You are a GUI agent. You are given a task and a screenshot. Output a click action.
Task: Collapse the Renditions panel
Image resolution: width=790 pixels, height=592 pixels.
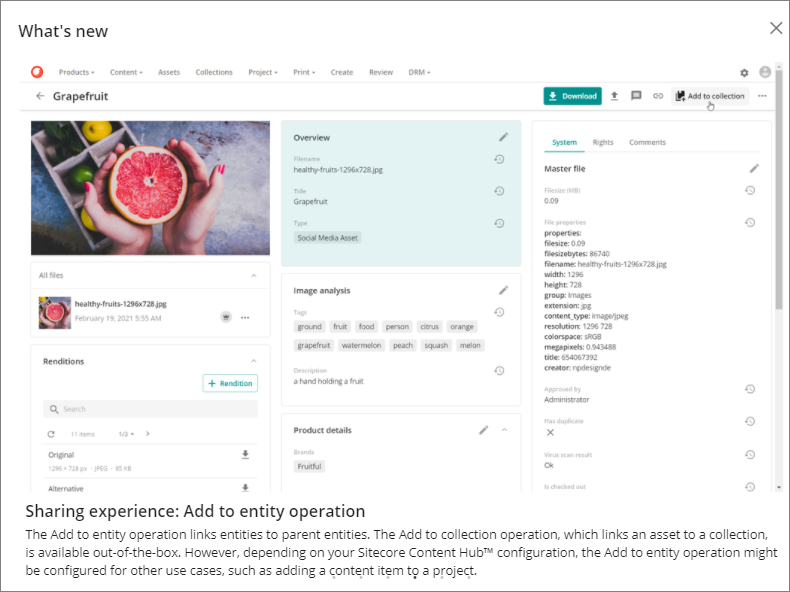[254, 361]
